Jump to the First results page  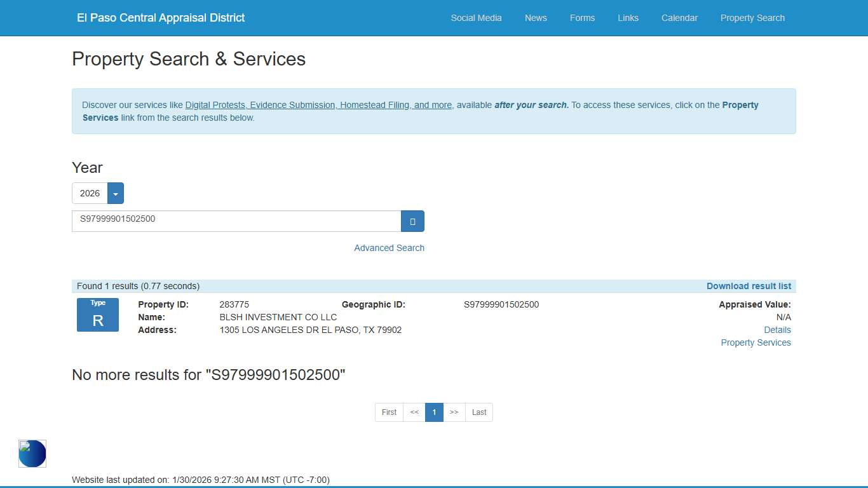click(x=389, y=412)
